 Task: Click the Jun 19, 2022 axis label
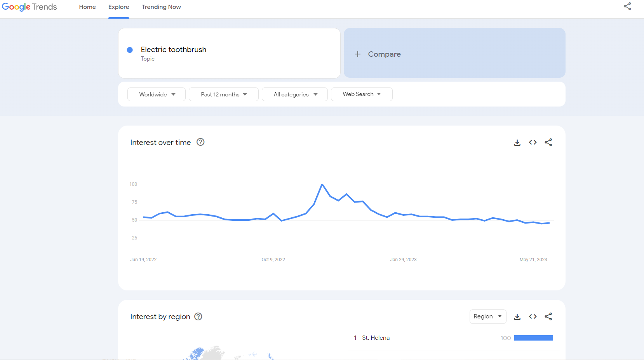[x=143, y=260]
